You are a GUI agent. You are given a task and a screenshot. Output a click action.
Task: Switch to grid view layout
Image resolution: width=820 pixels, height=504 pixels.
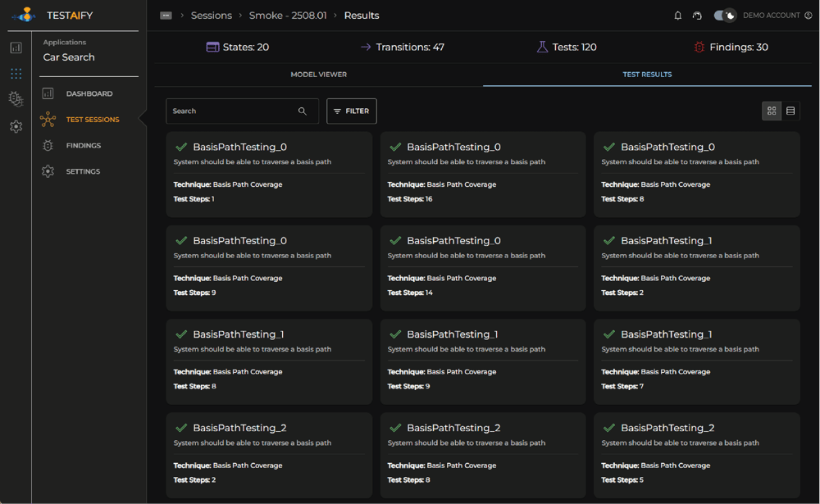(772, 111)
